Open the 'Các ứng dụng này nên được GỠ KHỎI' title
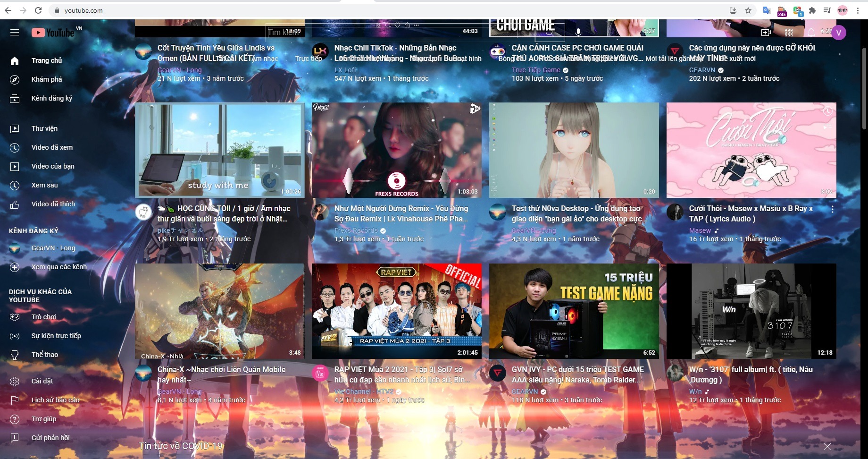868x459 pixels. tap(752, 53)
